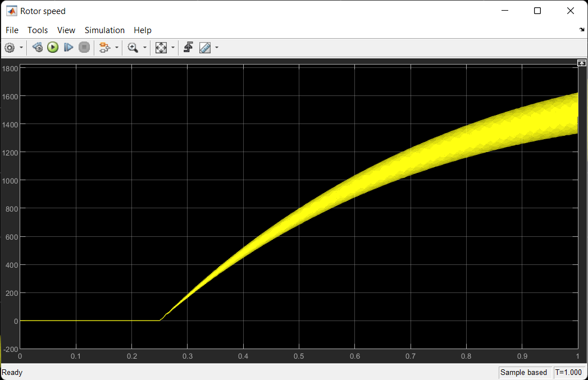588x380 pixels.
Task: Open the File menu
Action: tap(12, 30)
